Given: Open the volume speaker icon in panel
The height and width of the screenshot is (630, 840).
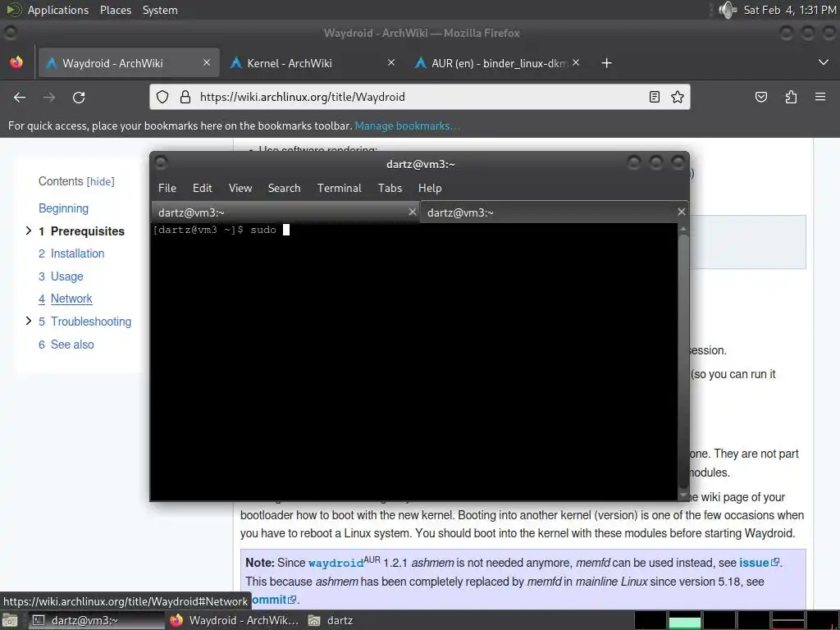Looking at the screenshot, I should pyautogui.click(x=727, y=10).
